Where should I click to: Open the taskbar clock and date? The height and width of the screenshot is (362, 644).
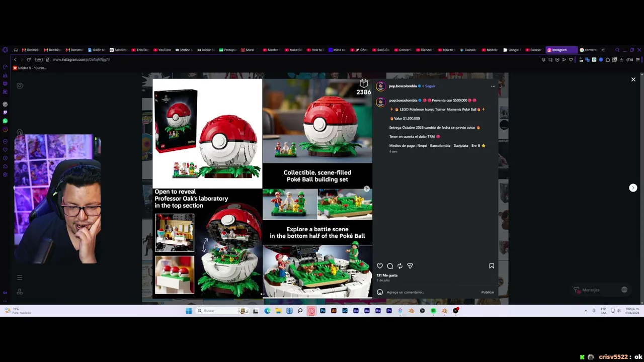tap(632, 311)
